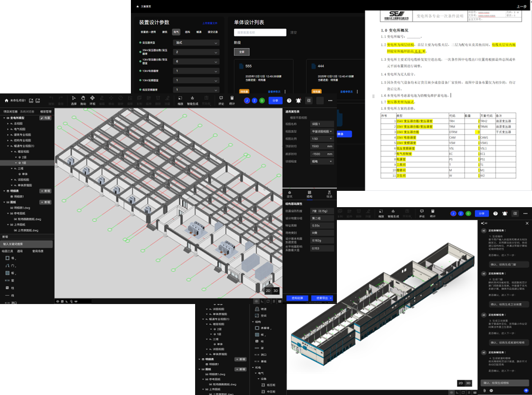
Task: Click the 单体设计列表 search field
Action: click(260, 32)
